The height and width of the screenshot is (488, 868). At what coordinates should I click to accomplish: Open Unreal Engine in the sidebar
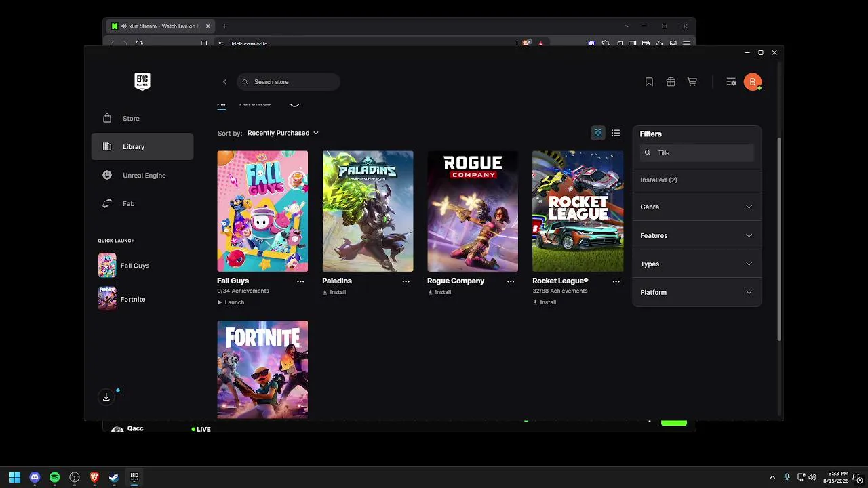[x=142, y=175]
